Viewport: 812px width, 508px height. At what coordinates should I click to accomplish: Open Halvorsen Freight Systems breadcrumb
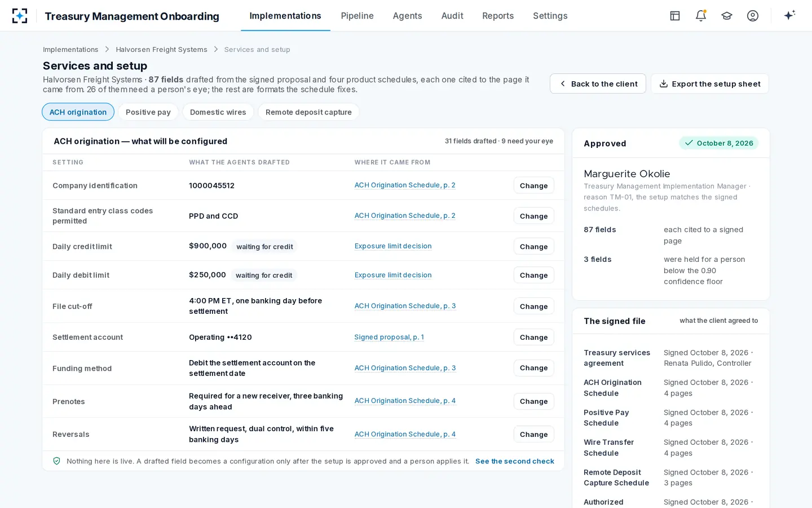point(161,50)
